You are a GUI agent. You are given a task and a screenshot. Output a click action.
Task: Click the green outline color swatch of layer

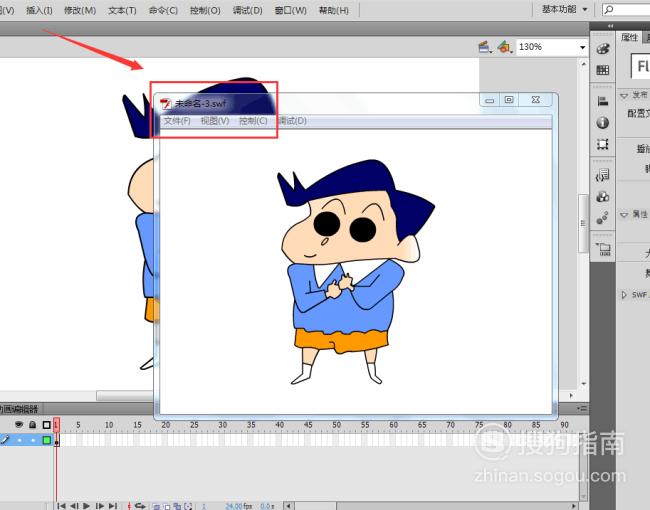(47, 440)
